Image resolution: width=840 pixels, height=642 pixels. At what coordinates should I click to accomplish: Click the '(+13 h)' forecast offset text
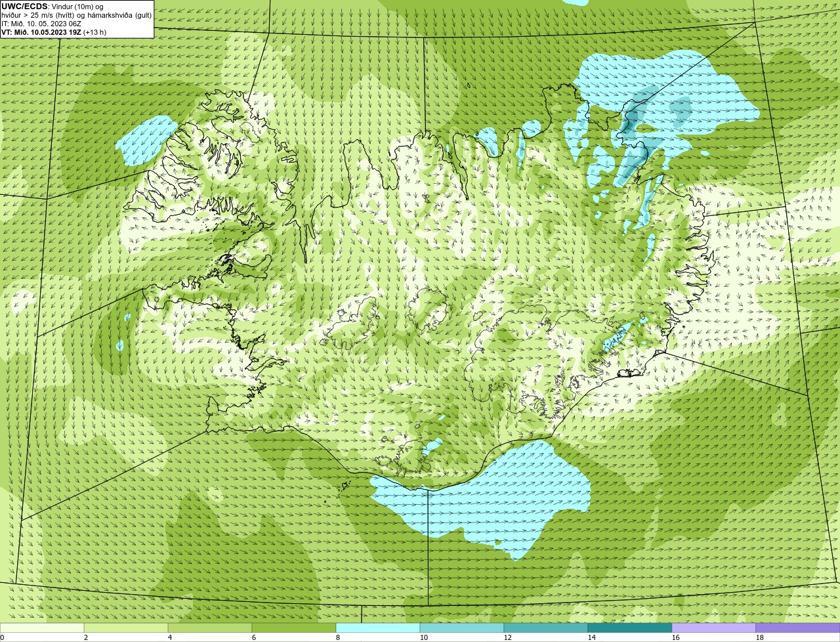point(95,32)
